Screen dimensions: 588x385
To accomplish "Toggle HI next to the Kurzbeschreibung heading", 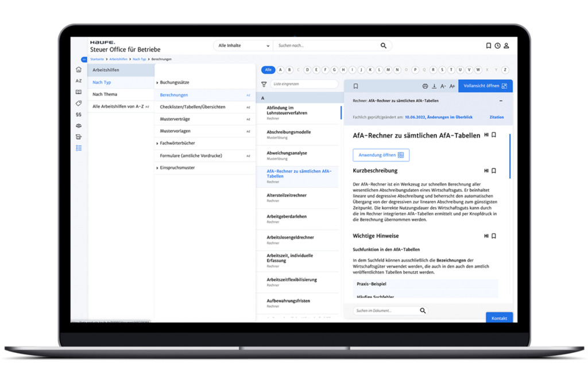I will point(485,171).
